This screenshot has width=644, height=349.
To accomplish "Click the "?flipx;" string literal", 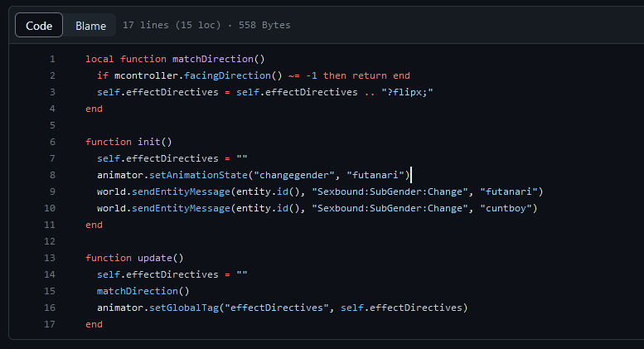I will (407, 92).
